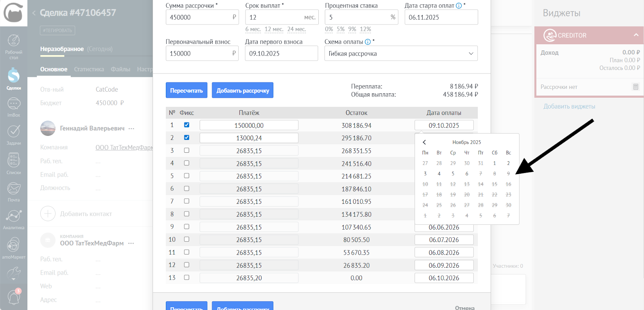Open the ImBox chat icon
This screenshot has width=644, height=310.
[x=14, y=107]
